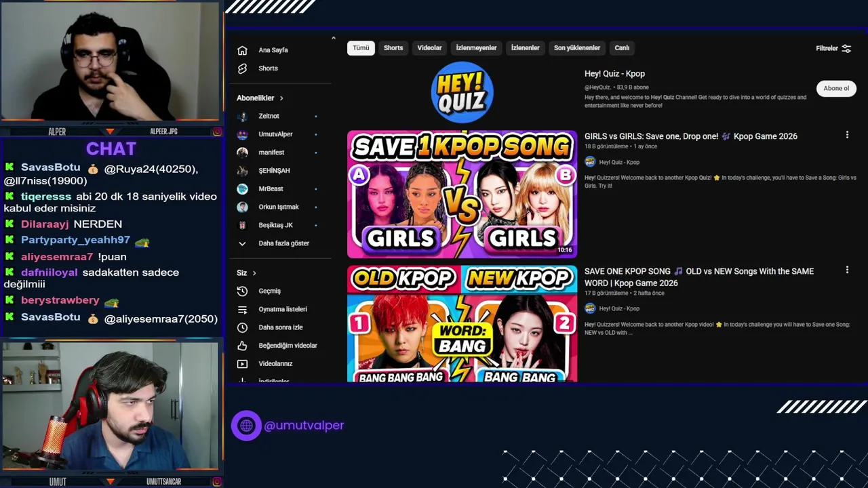Open the Filtreler button

(x=833, y=48)
